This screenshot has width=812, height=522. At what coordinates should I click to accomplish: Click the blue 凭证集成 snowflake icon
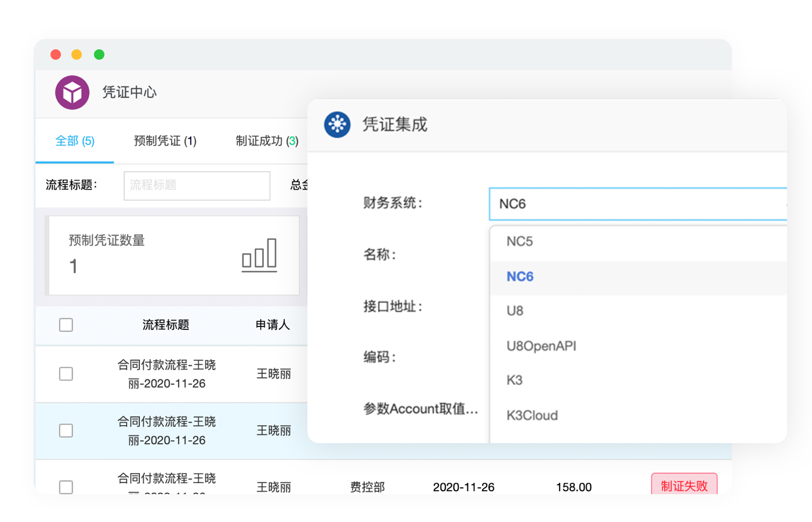point(337,124)
